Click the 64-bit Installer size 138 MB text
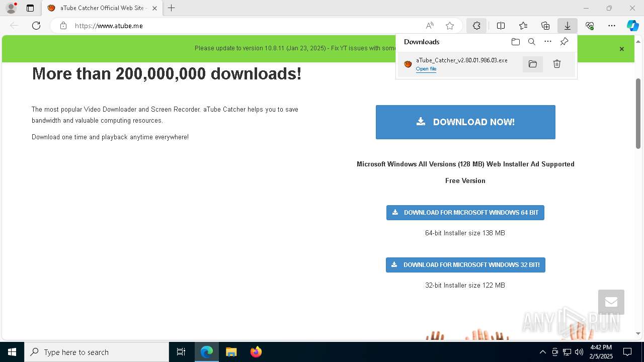Image resolution: width=644 pixels, height=362 pixels. [x=465, y=233]
